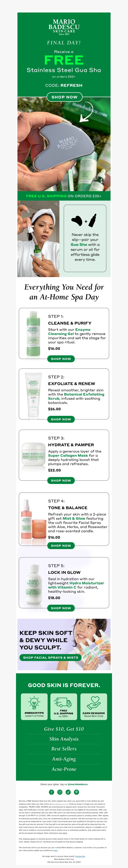Open the Pinterest social icon
This screenshot has width=128, height=868.
pos(76,792)
